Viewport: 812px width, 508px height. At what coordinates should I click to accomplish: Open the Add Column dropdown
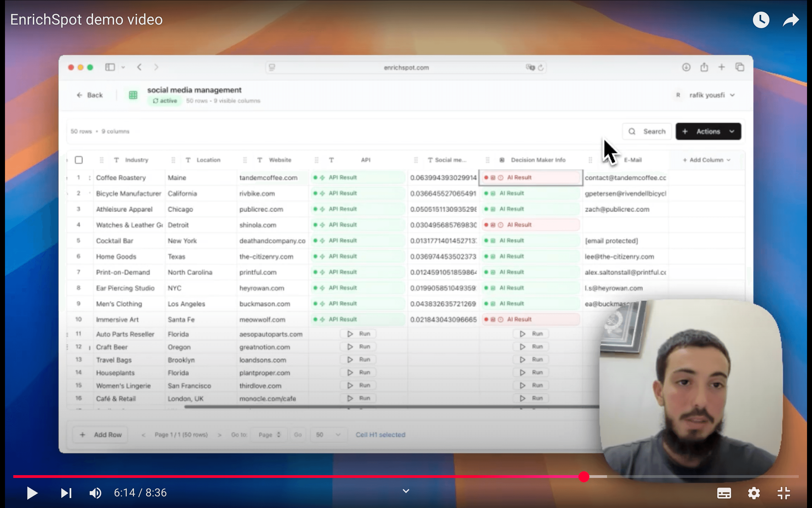tap(706, 160)
